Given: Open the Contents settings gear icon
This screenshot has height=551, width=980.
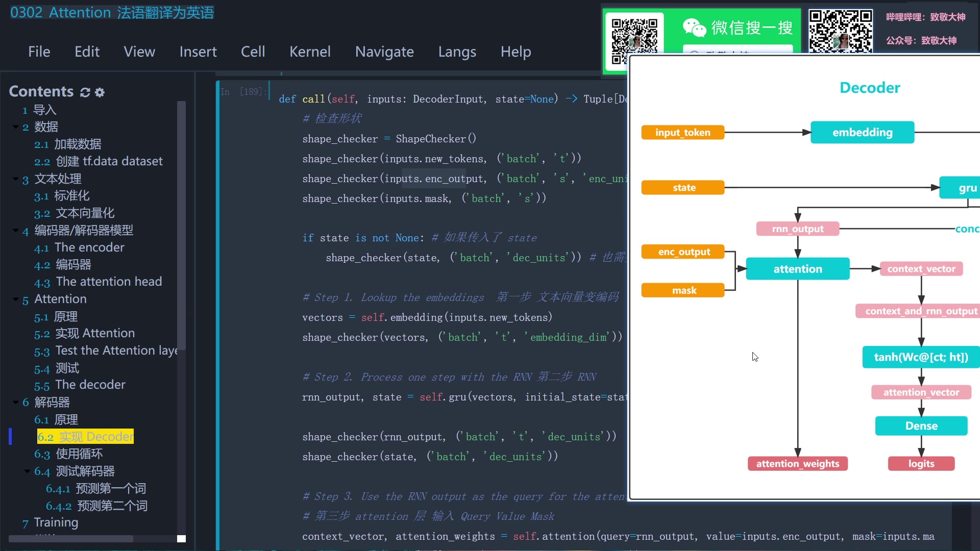Looking at the screenshot, I should (100, 92).
